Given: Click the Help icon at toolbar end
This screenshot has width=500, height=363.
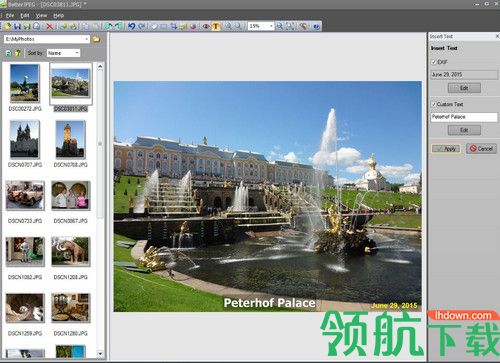Looking at the screenshot, I should coord(316,26).
